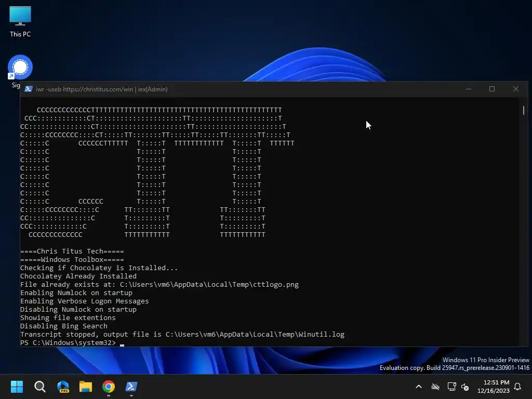Click the muted volume tray icon
Image resolution: width=532 pixels, height=399 pixels.
pos(465,387)
